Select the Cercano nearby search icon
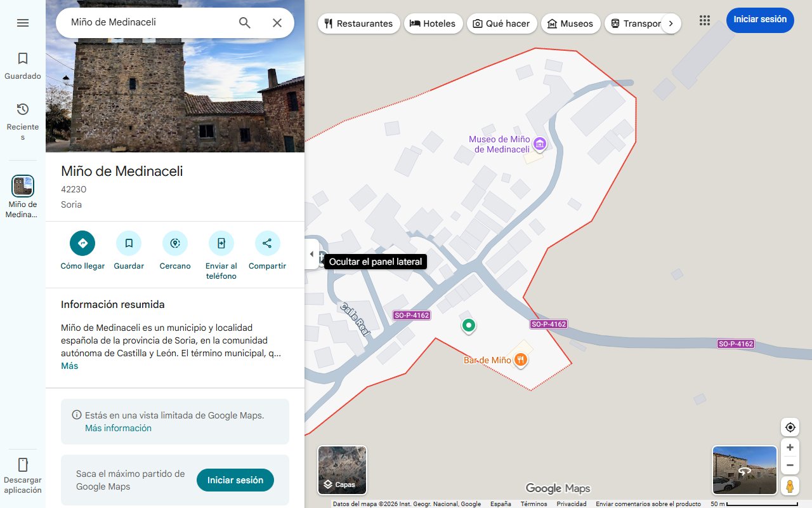 [x=174, y=243]
